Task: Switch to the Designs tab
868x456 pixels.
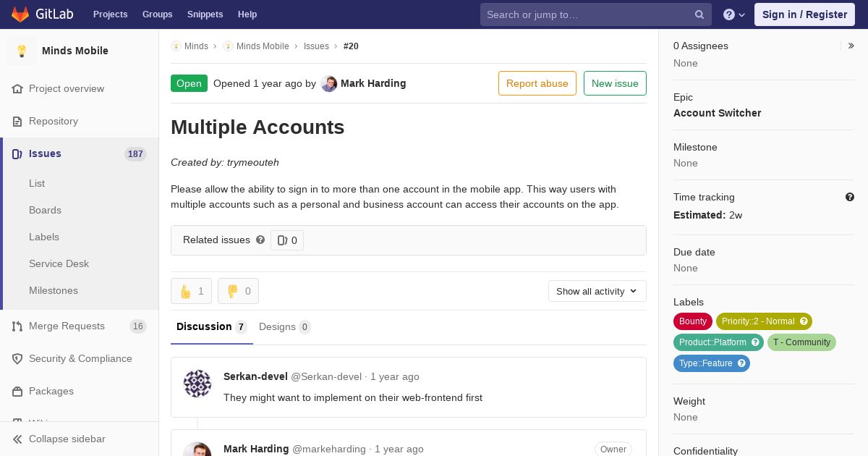Action: click(x=284, y=327)
